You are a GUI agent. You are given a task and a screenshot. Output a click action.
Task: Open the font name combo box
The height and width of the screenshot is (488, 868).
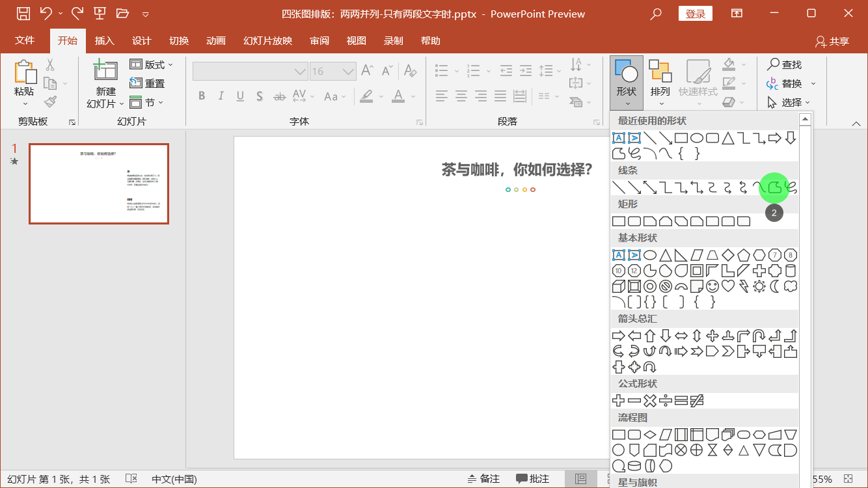coord(251,71)
